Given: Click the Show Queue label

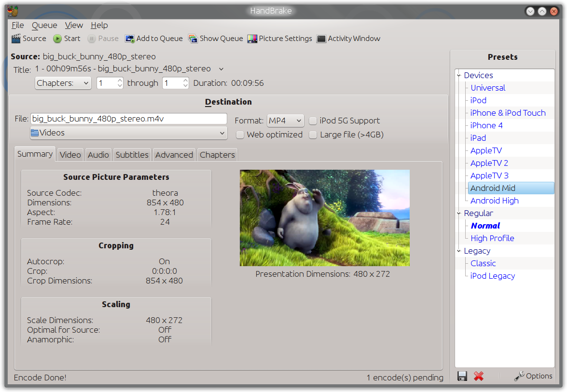Looking at the screenshot, I should click(x=221, y=39).
